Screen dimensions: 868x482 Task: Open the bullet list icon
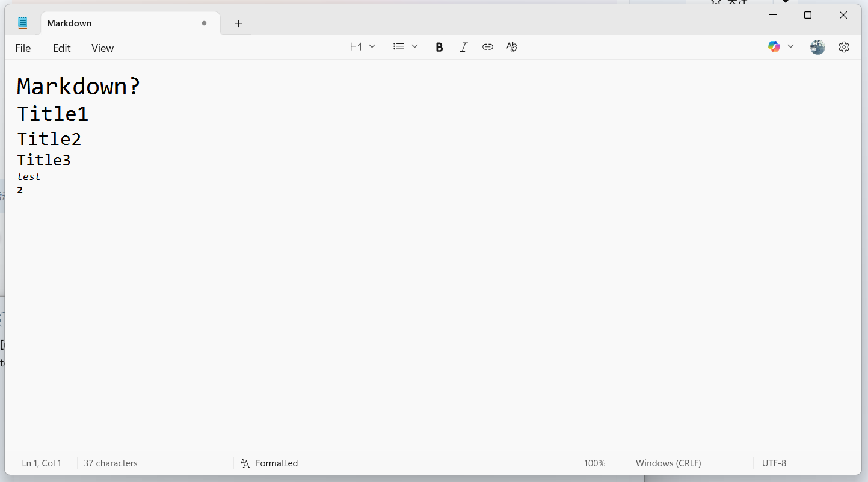pyautogui.click(x=398, y=47)
